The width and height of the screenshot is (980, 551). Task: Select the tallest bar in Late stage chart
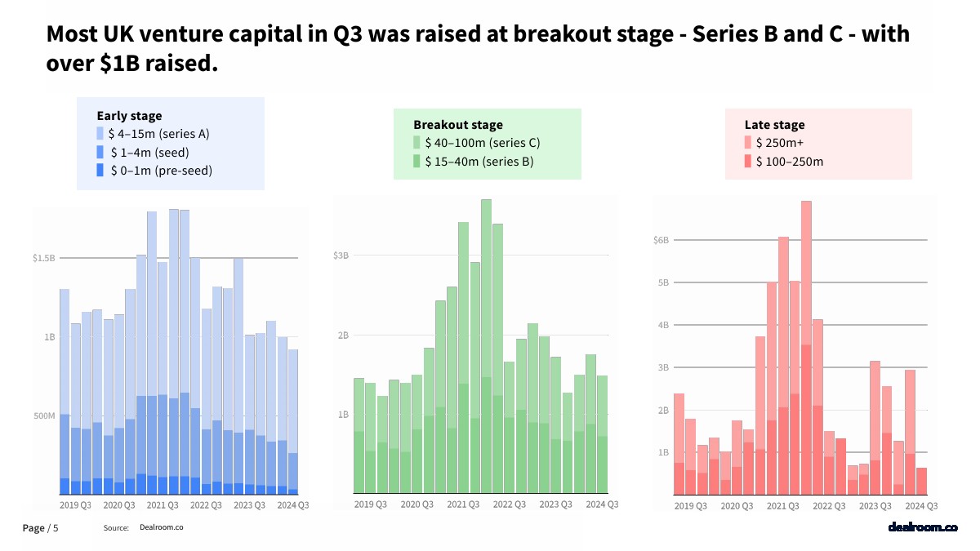(x=806, y=343)
